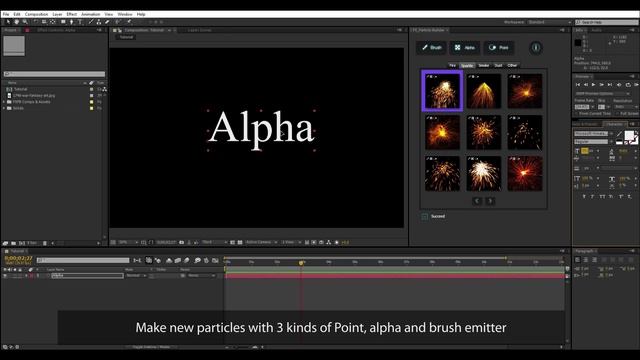Select the Pen tool
640x360 pixels.
[71, 22]
